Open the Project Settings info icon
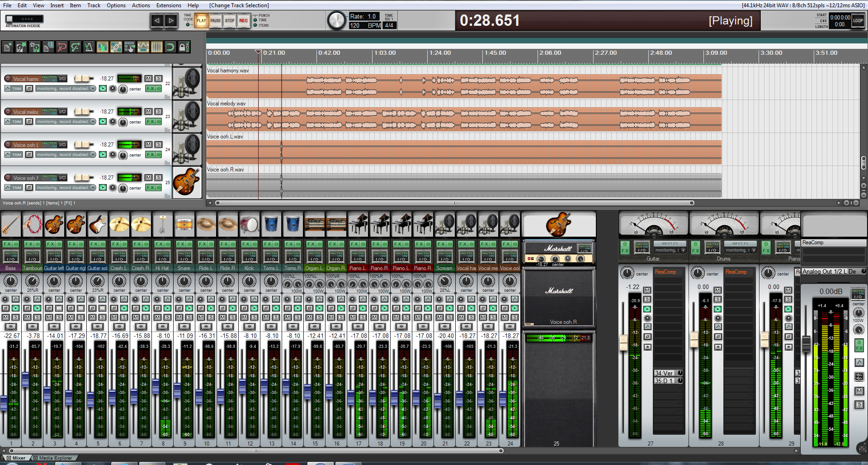The width and height of the screenshot is (868, 465). pyautogui.click(x=48, y=47)
